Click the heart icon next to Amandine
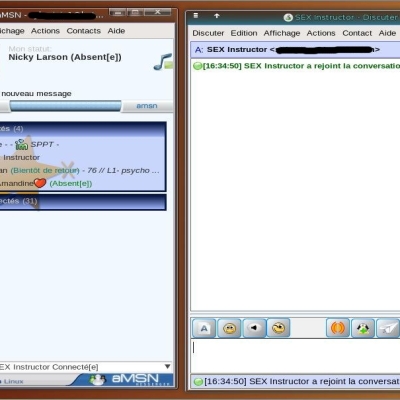400x400 pixels. (40, 183)
